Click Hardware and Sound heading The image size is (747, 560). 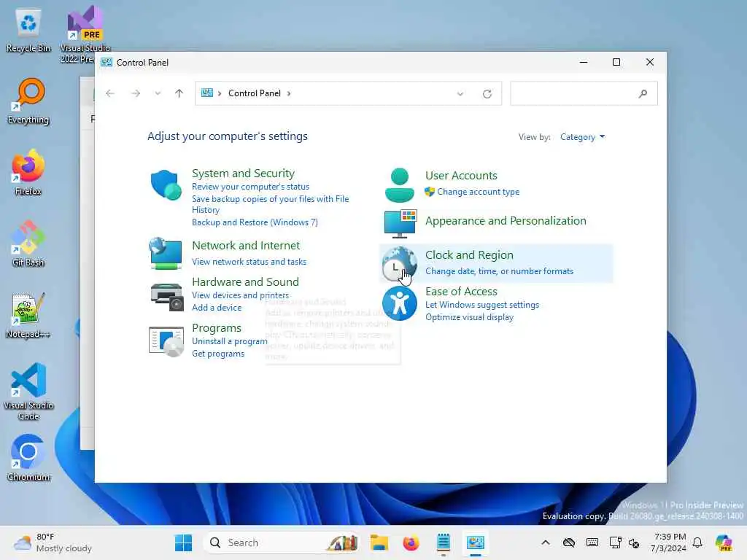[x=245, y=282]
